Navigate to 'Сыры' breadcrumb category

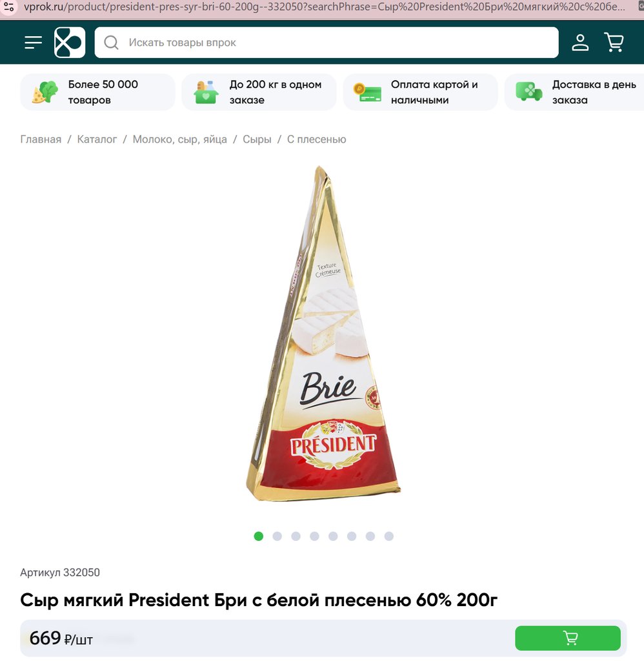(x=257, y=139)
